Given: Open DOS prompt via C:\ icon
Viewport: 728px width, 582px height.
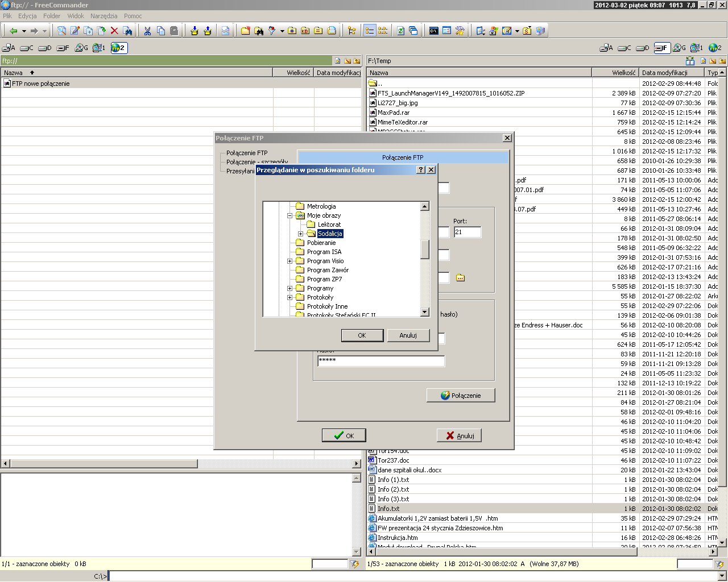Looking at the screenshot, I should pyautogui.click(x=434, y=31).
